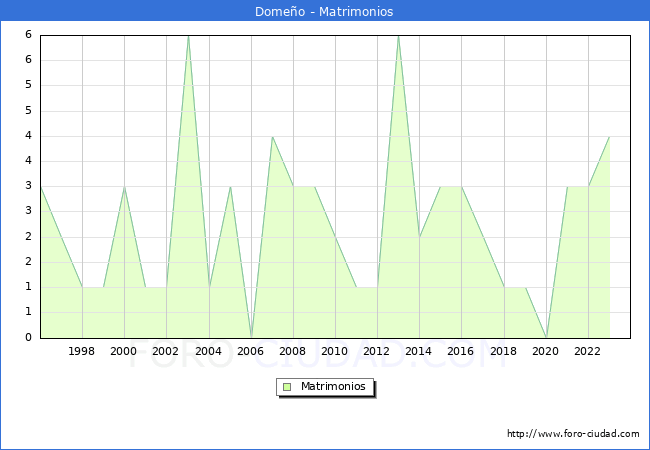Select the 1998 x-axis label
Screen dimensions: 650x450
pos(82,351)
